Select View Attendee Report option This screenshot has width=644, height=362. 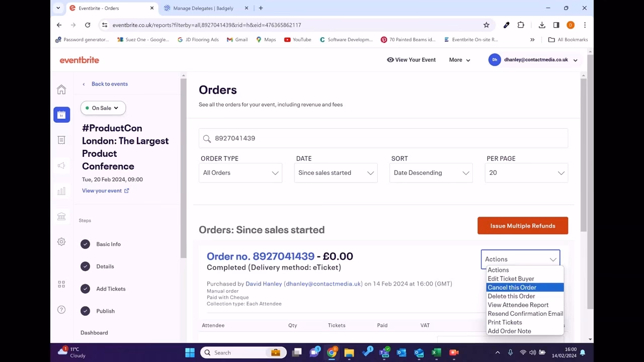tap(525, 305)
